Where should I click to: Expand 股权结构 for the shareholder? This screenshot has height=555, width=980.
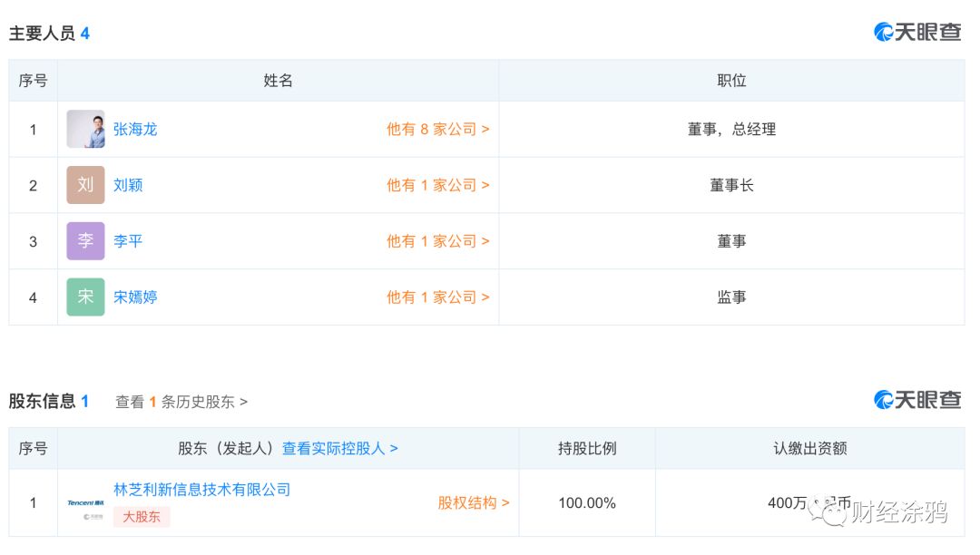[473, 503]
